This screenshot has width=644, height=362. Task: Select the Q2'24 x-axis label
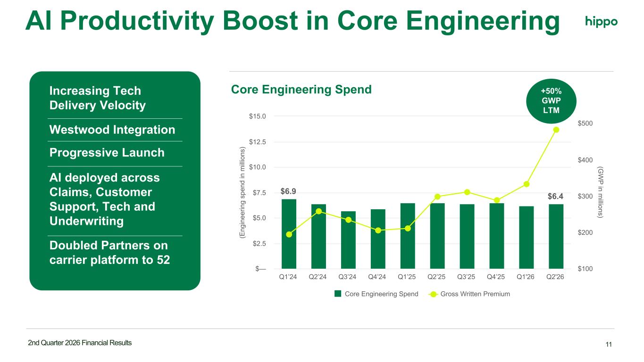(318, 277)
